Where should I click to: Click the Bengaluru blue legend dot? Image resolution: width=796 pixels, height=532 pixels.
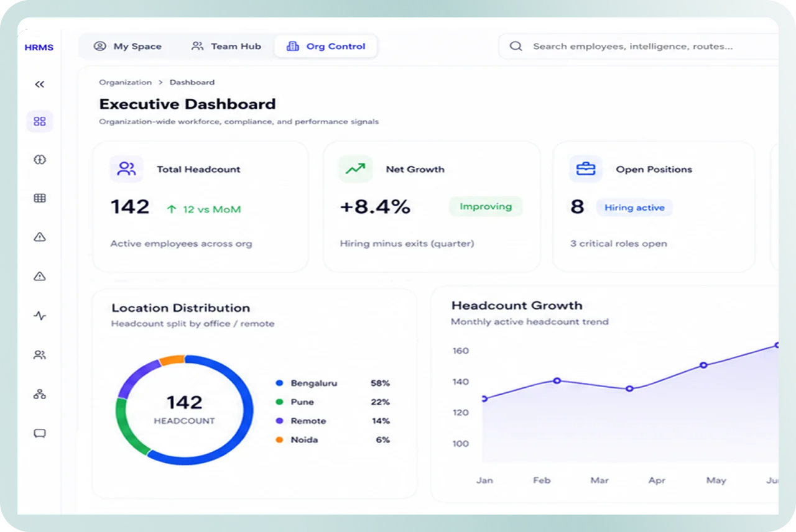point(279,383)
